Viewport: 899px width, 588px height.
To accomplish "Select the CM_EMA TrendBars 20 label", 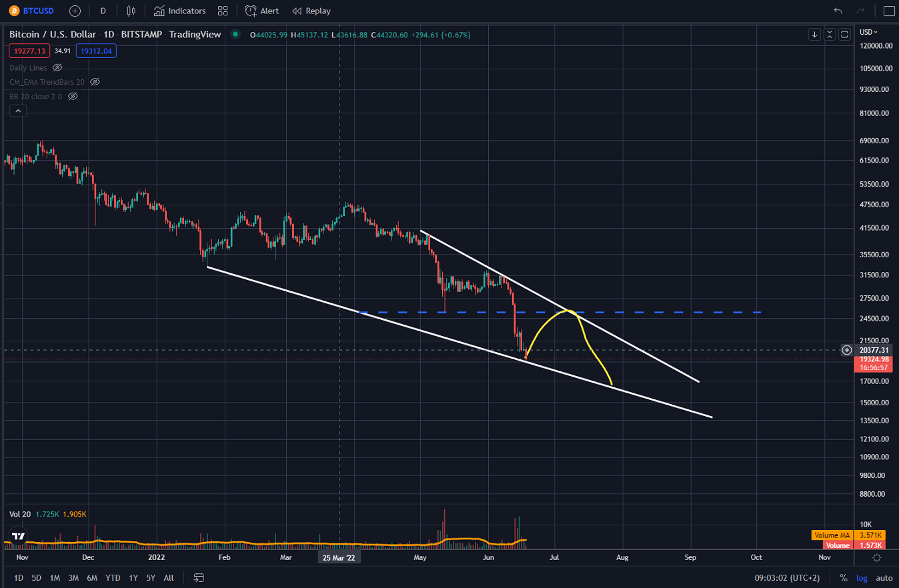I will [47, 82].
